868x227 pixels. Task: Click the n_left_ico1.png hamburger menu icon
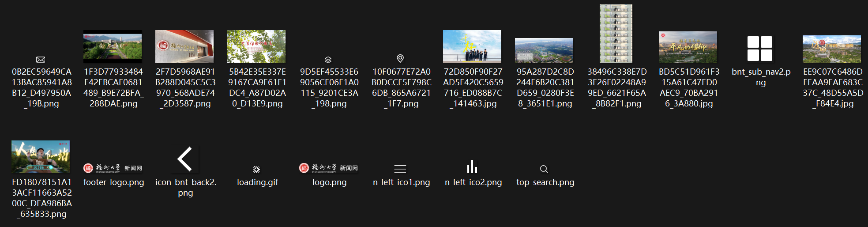pyautogui.click(x=400, y=169)
